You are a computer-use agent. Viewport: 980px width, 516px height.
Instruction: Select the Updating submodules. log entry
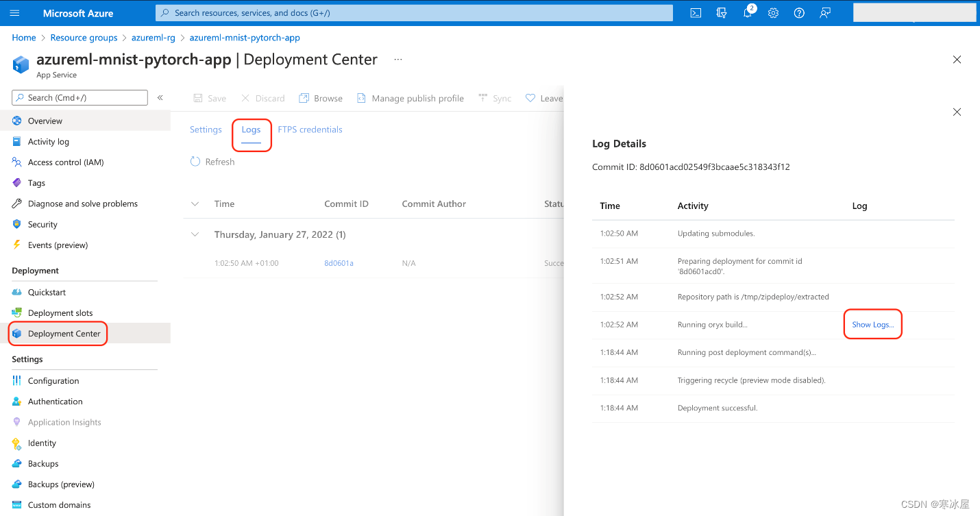tap(773, 234)
